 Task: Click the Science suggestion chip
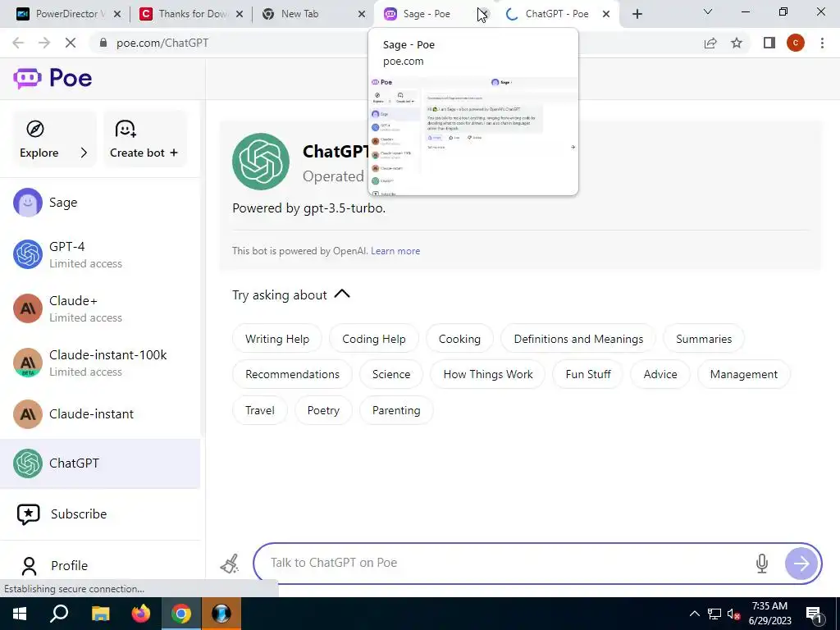[x=391, y=374]
